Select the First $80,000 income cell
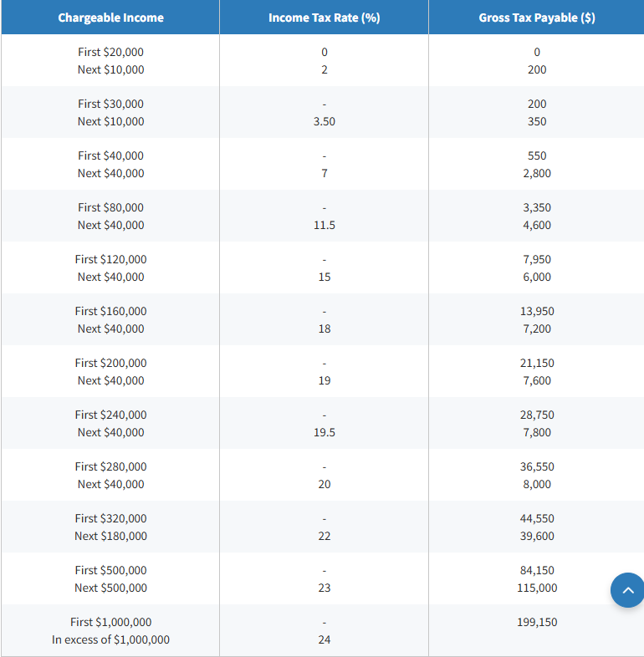This screenshot has height=657, width=644. pyautogui.click(x=110, y=207)
